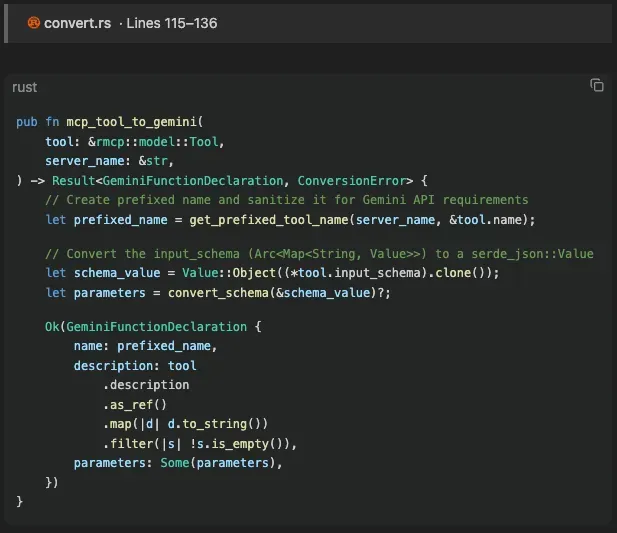Click 'GeminiFunctionDeclaration' in the Result return type

tap(193, 181)
